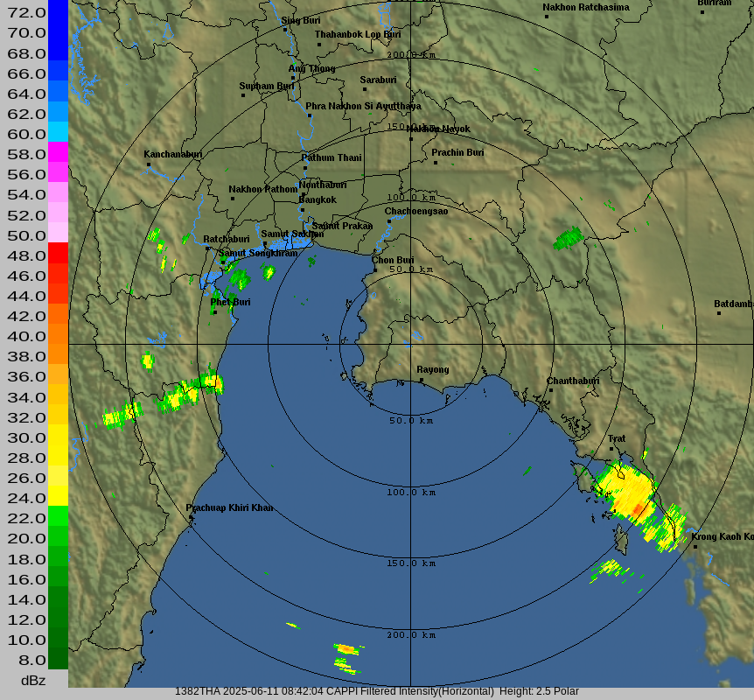Click the radar center crosshair intersection
This screenshot has height=700, width=754.
(x=411, y=344)
